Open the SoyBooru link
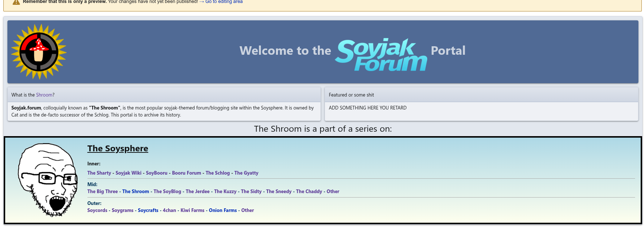 157,173
